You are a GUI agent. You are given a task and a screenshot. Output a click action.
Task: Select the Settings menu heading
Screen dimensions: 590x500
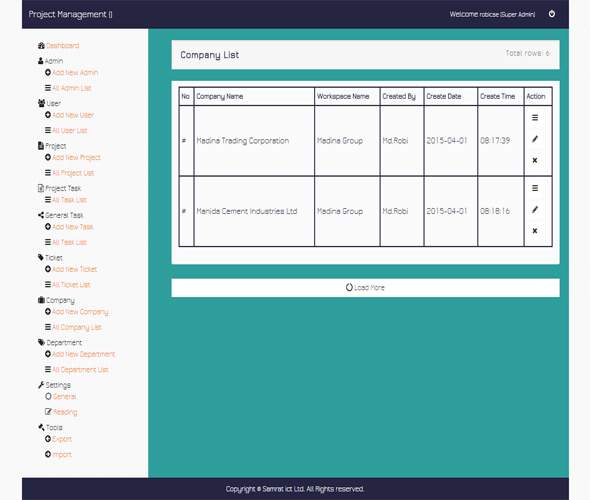(x=58, y=385)
